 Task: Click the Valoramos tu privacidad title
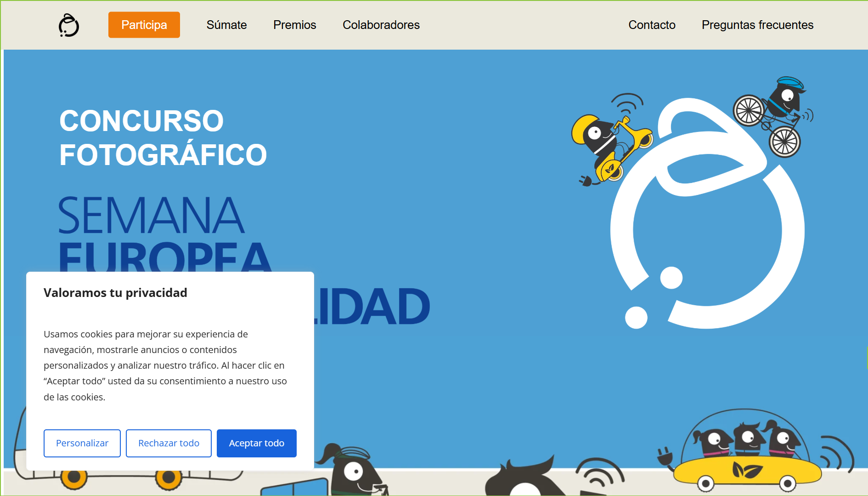115,293
